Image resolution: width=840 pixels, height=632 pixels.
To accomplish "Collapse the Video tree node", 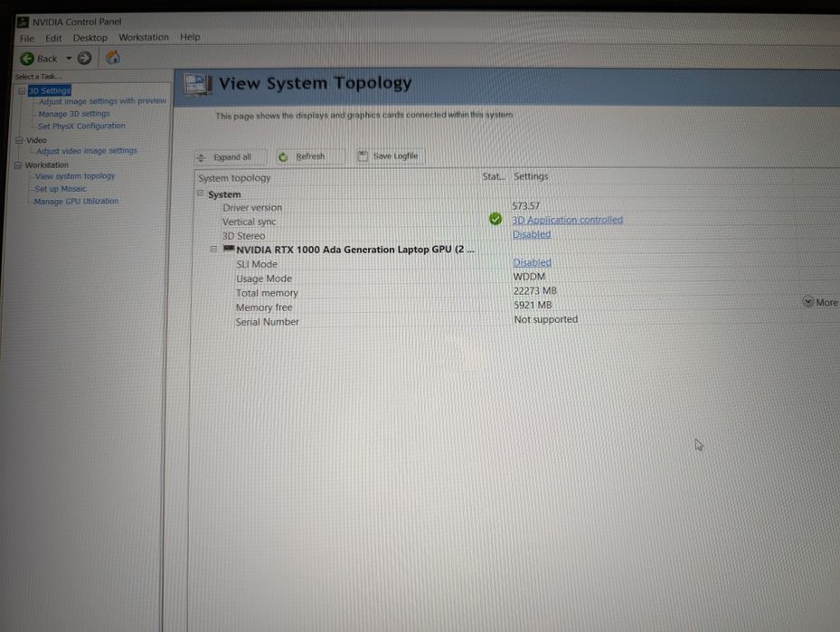I will click(x=19, y=140).
